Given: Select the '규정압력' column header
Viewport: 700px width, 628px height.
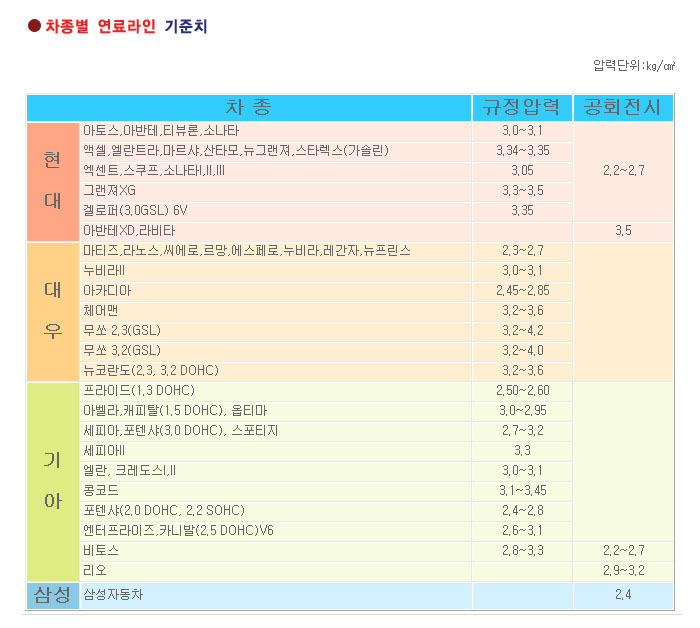Looking at the screenshot, I should (522, 108).
